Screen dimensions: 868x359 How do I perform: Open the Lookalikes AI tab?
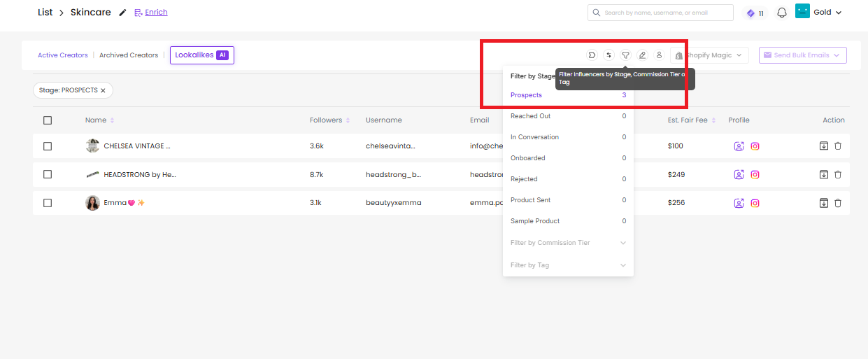coord(202,55)
